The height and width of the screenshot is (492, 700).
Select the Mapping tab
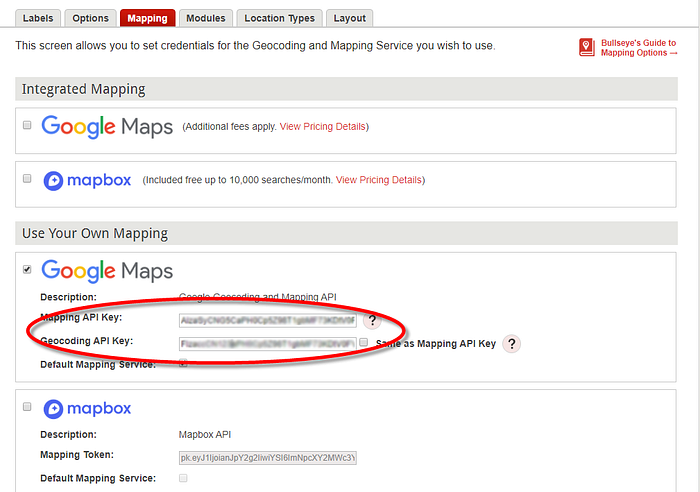(x=147, y=18)
